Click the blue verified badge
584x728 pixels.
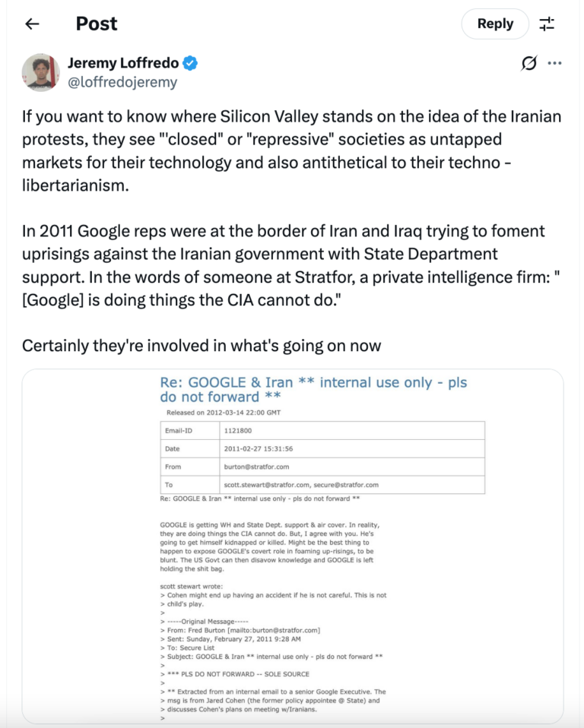point(190,63)
